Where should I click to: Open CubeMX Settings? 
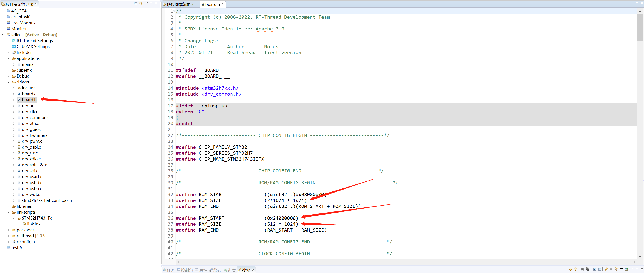[33, 46]
